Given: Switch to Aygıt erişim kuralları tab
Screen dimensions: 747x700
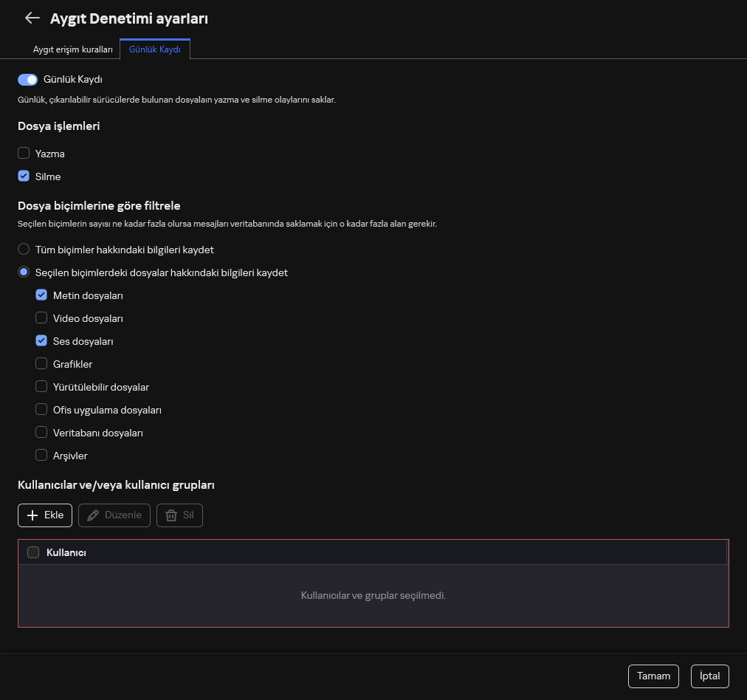Looking at the screenshot, I should pos(72,49).
